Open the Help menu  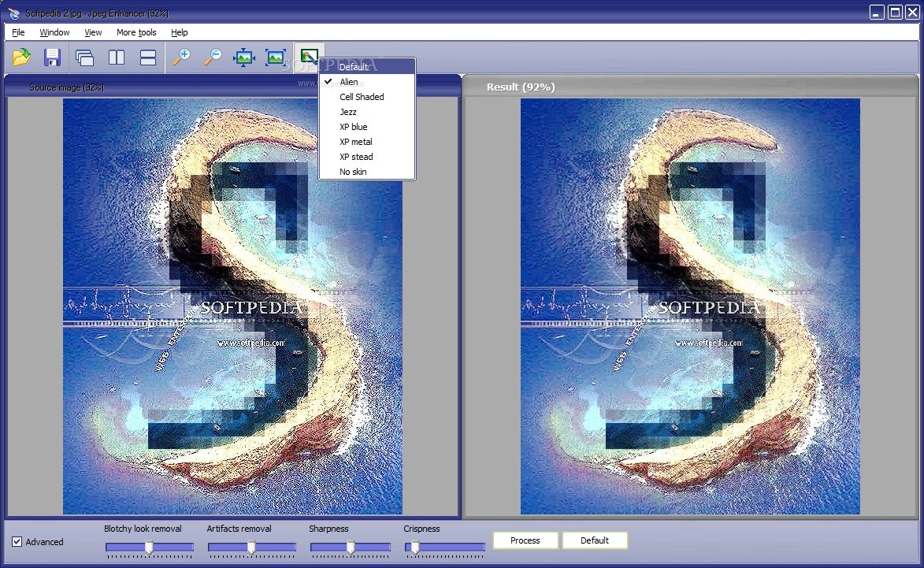point(179,32)
